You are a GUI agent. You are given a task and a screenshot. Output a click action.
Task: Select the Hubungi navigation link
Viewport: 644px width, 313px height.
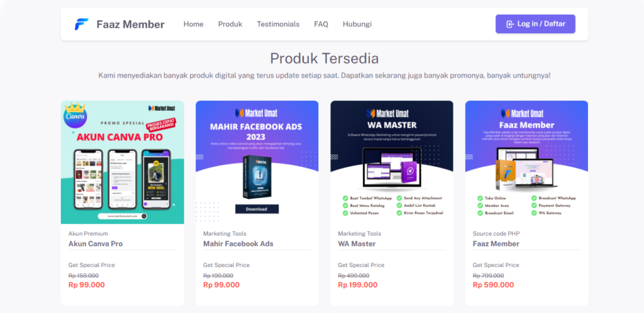(357, 25)
